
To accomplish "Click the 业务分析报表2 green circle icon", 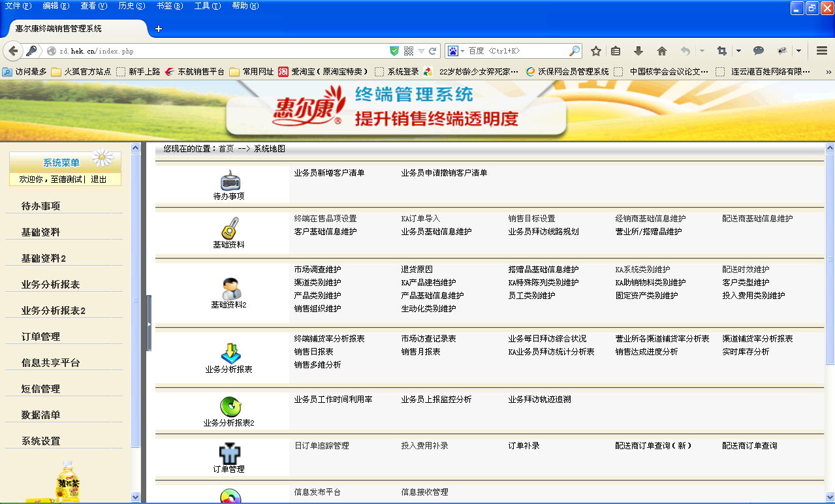I will click(230, 407).
